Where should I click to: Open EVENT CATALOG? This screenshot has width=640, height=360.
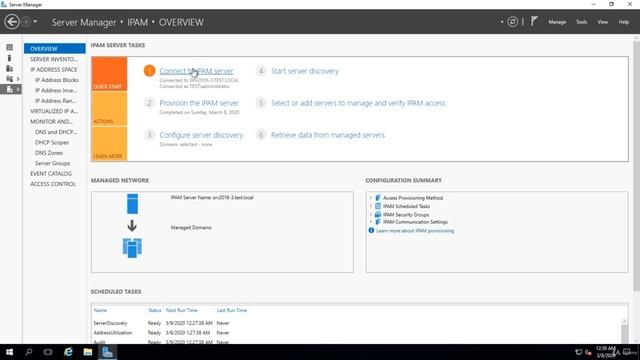point(51,173)
